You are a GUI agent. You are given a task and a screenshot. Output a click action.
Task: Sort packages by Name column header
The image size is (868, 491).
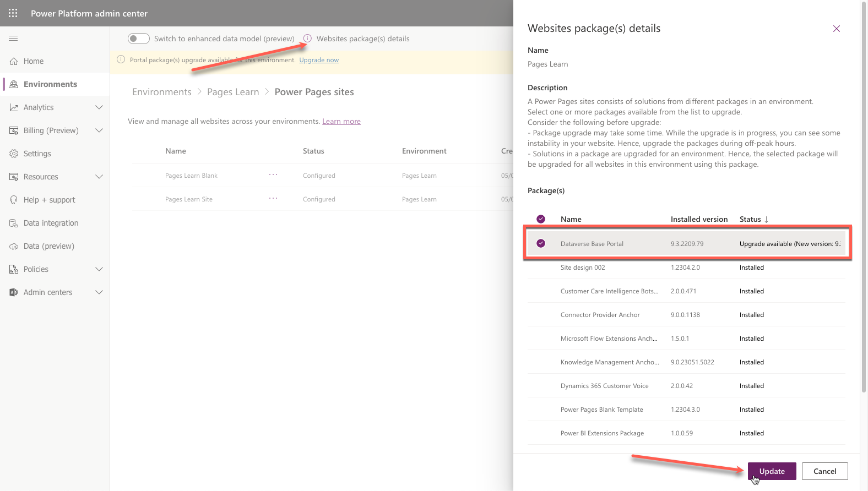pyautogui.click(x=571, y=219)
